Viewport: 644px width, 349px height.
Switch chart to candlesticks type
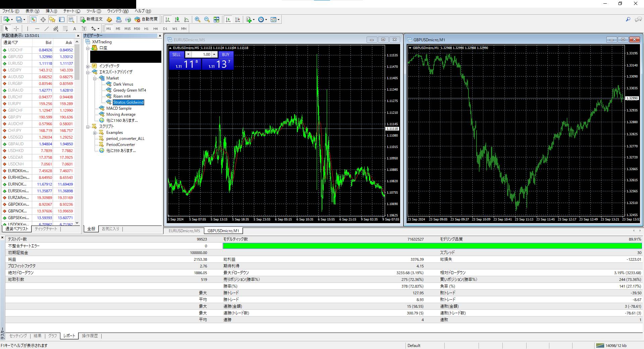tap(177, 19)
